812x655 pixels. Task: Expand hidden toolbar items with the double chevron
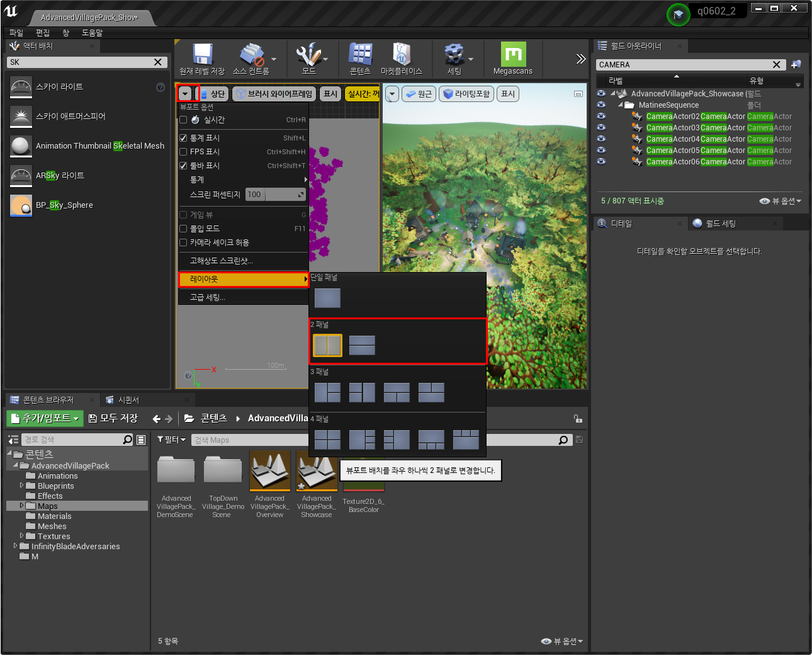(580, 59)
